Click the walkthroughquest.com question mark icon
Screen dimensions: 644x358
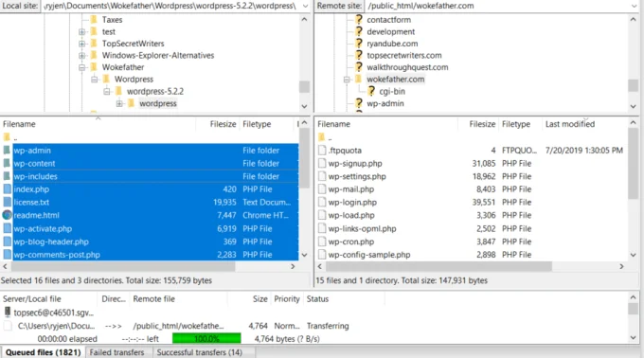point(359,67)
